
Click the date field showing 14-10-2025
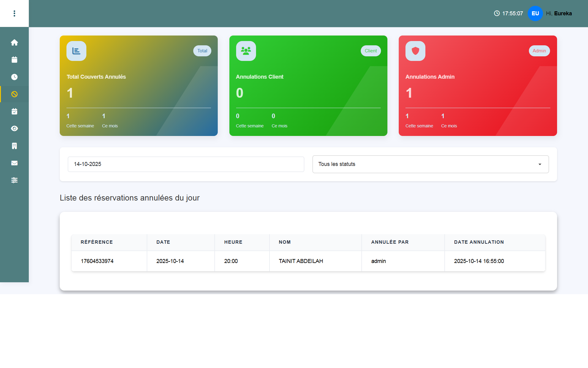pos(186,164)
